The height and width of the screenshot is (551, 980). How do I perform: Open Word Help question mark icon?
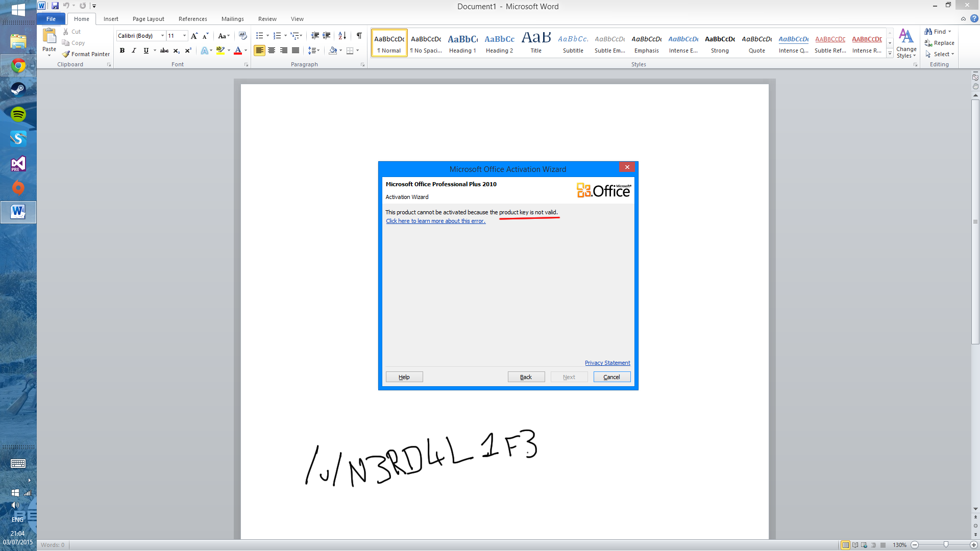974,19
